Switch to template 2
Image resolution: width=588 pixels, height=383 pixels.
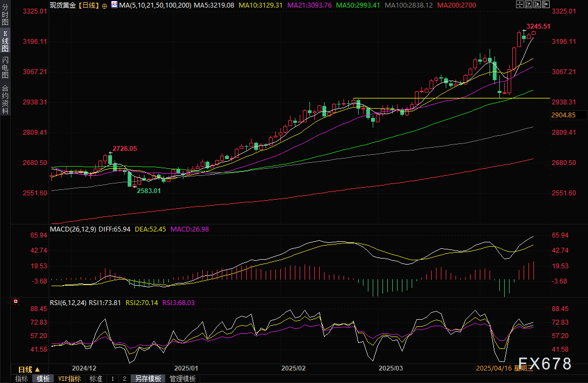124,379
